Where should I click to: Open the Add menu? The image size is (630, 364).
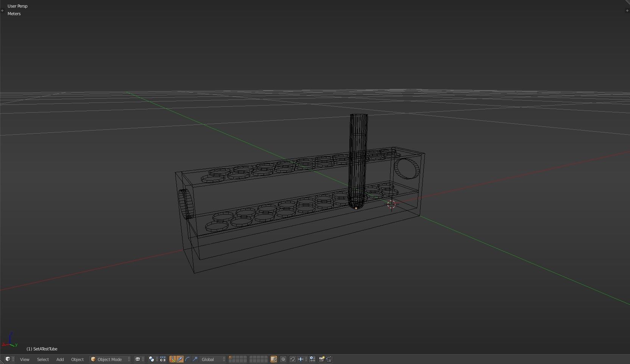60,359
